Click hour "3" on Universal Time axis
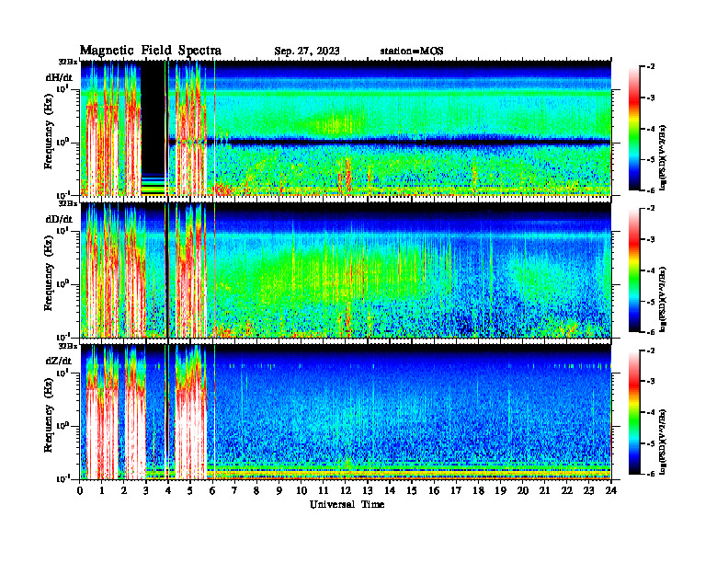This screenshot has width=728, height=563. (x=147, y=491)
